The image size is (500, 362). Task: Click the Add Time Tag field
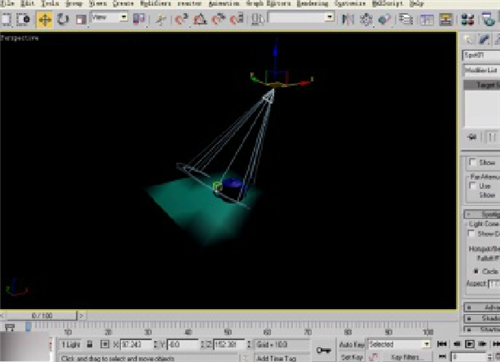coord(276,358)
